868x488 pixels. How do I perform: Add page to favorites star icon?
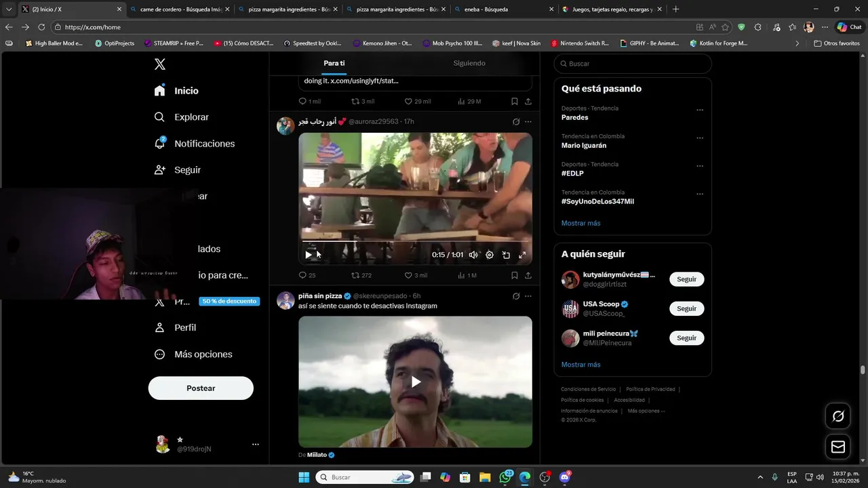pos(726,27)
